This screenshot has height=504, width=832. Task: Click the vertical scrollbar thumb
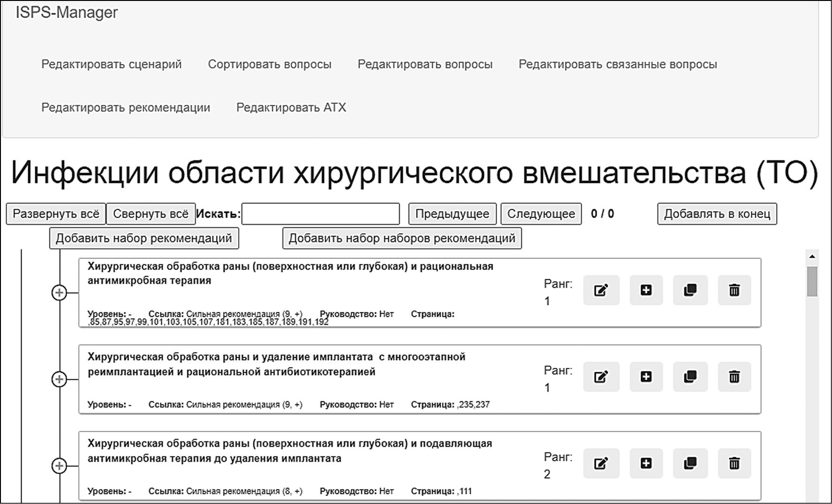click(812, 281)
